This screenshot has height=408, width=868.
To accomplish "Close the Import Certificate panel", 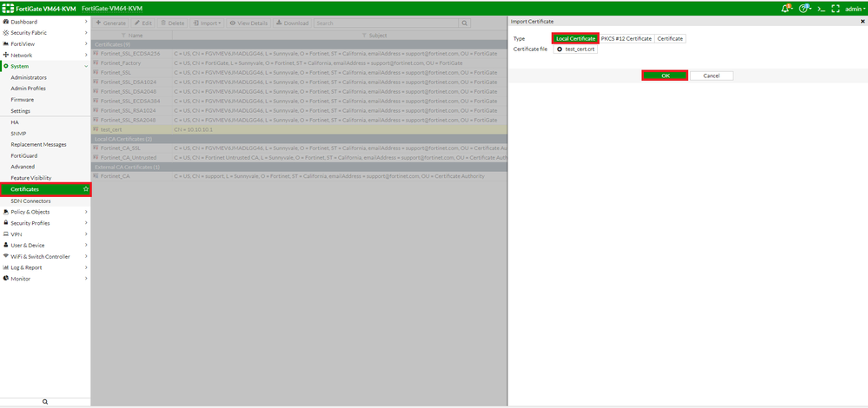I will coord(863,21).
